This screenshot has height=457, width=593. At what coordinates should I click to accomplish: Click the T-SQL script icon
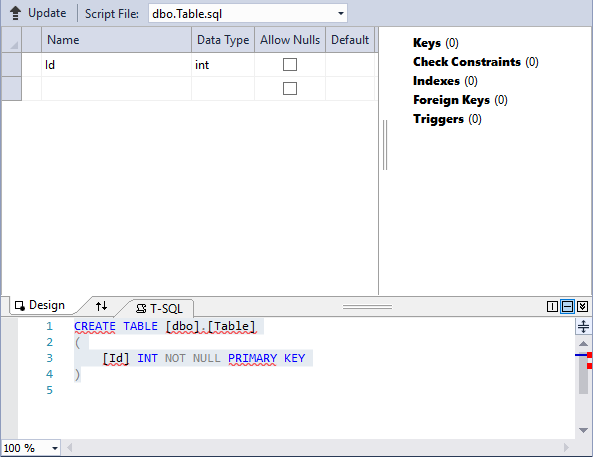click(141, 309)
